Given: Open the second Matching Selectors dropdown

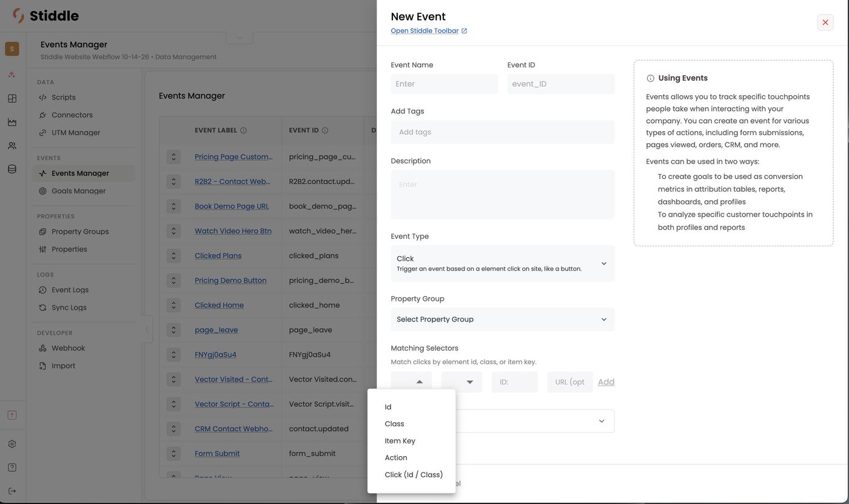Looking at the screenshot, I should (461, 382).
